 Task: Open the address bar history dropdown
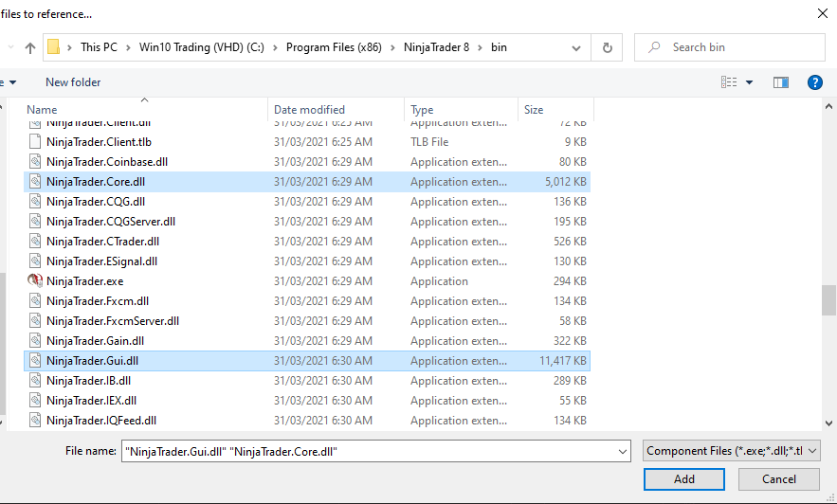pos(576,48)
